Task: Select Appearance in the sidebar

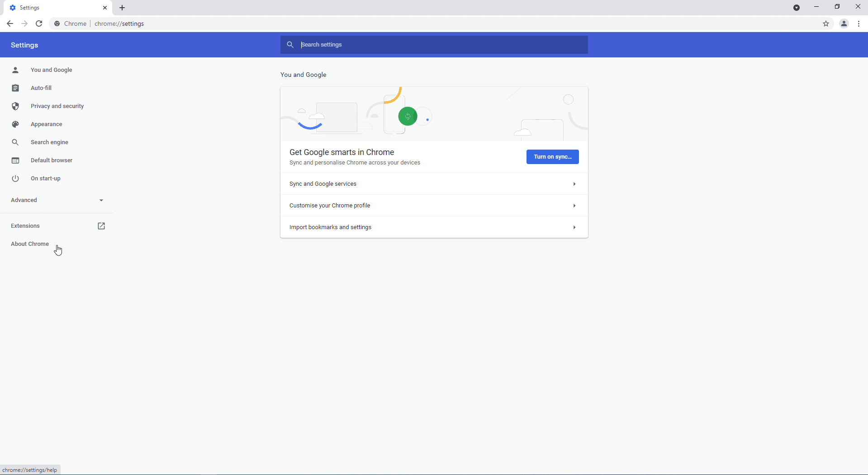Action: (46, 124)
